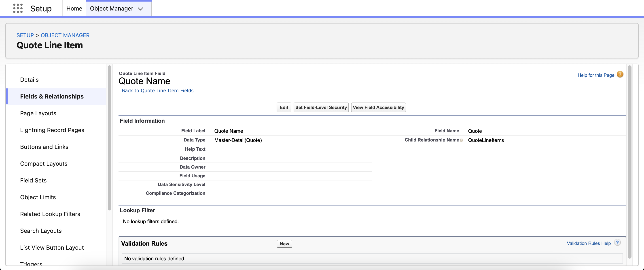Screen dimensions: 644x270
Task: Create a New validation rule
Action: 284,244
